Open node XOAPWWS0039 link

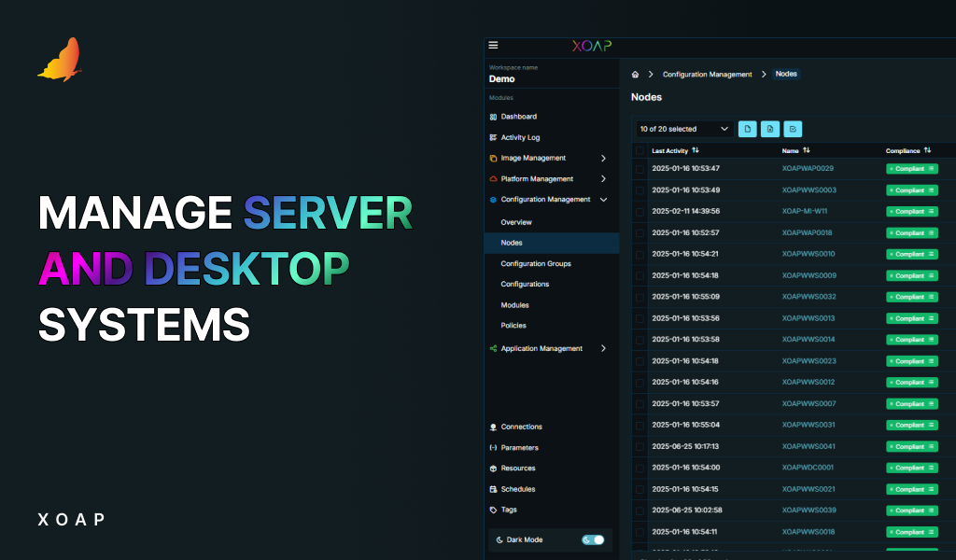(809, 510)
